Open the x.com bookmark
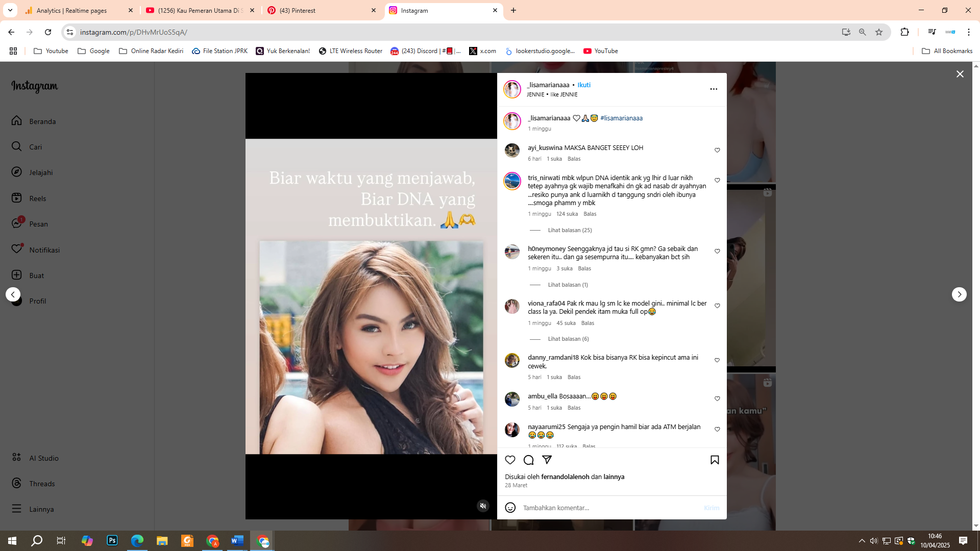Screen dimensions: 980x551 coord(482,51)
